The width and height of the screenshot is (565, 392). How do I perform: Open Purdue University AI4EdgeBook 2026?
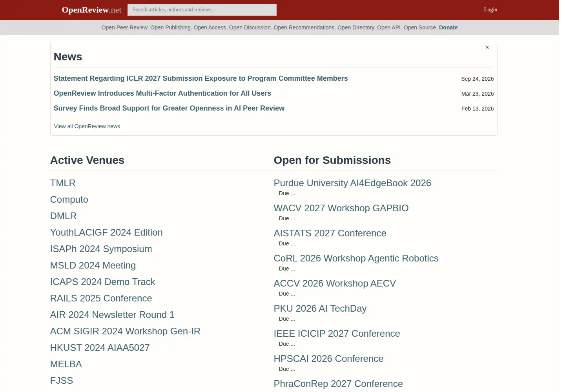click(x=352, y=183)
